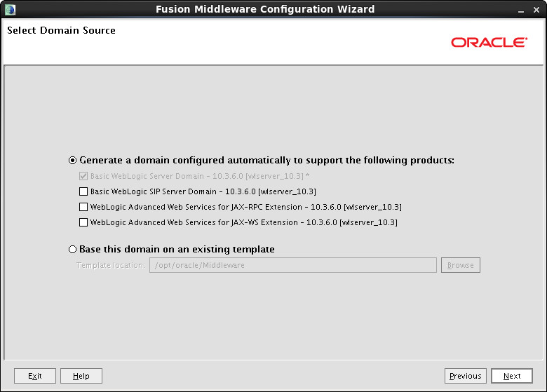Click the greyed Basic WebLogic Server Domain checkbox
Viewport: 547px width, 392px height.
(83, 176)
